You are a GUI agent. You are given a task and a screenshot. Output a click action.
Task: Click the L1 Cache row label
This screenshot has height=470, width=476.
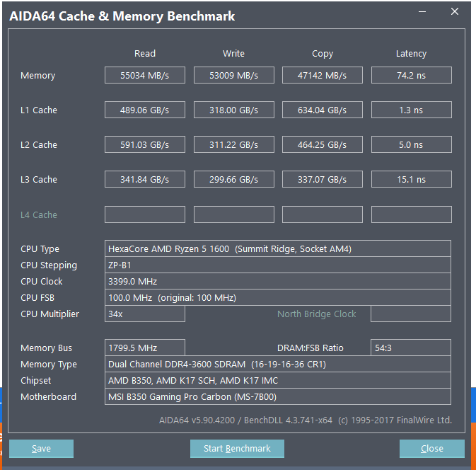pyautogui.click(x=39, y=110)
